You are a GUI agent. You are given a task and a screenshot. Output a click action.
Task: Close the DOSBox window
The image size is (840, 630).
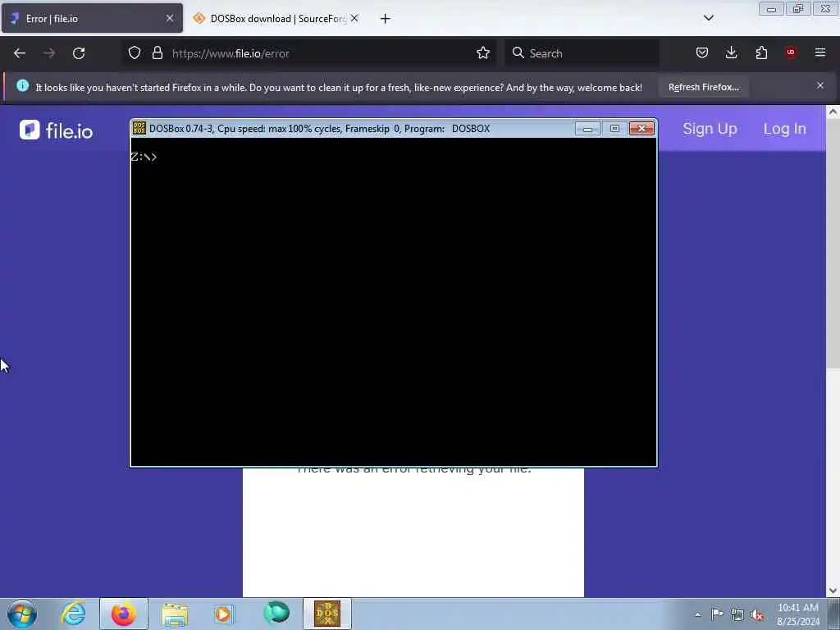(641, 129)
